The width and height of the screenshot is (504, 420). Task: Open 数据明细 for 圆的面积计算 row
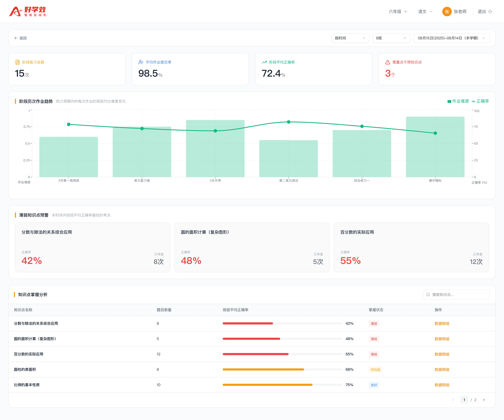[x=442, y=339]
